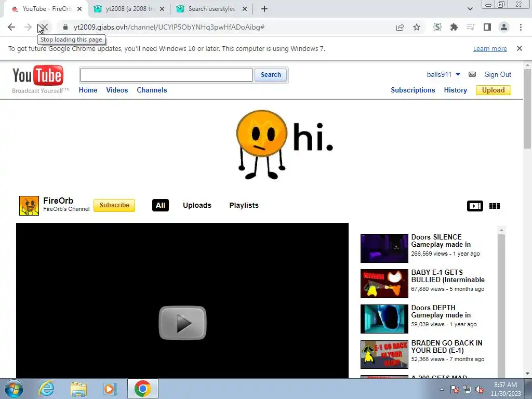Image resolution: width=532 pixels, height=399 pixels.
Task: Click the Upload button
Action: tap(494, 90)
